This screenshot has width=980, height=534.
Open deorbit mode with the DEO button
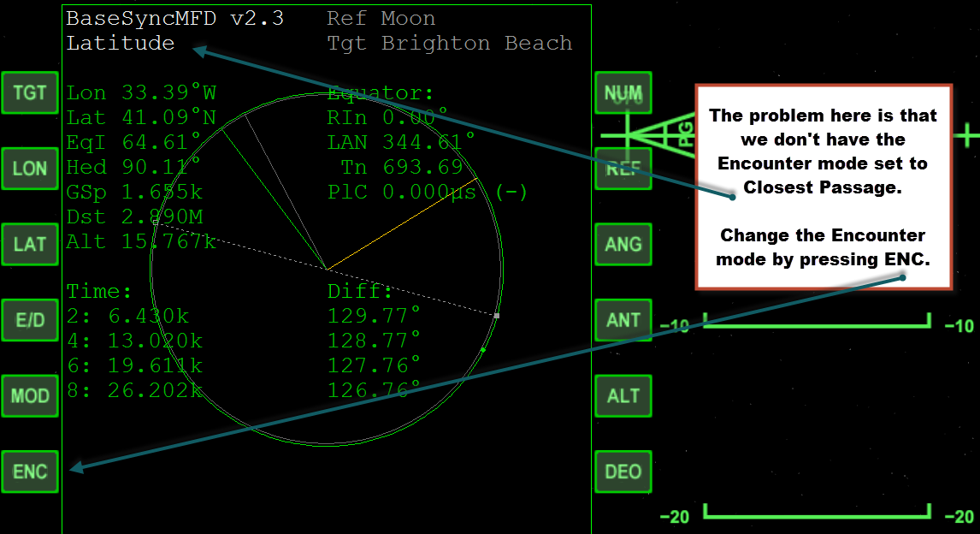point(623,472)
